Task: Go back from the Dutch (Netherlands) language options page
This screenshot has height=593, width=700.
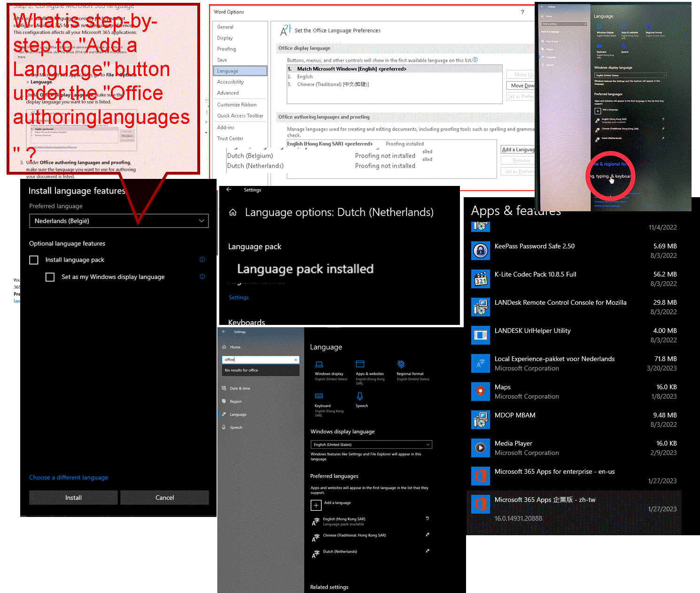Action: [x=229, y=190]
